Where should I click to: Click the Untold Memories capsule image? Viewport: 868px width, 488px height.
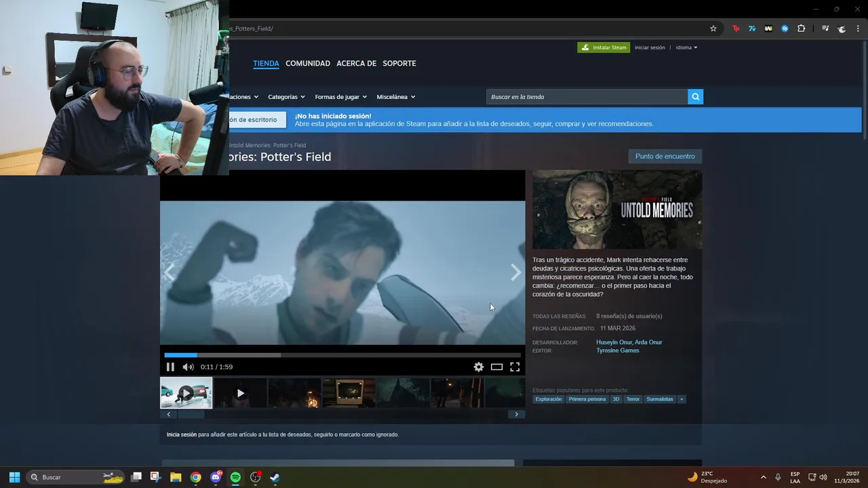(617, 209)
